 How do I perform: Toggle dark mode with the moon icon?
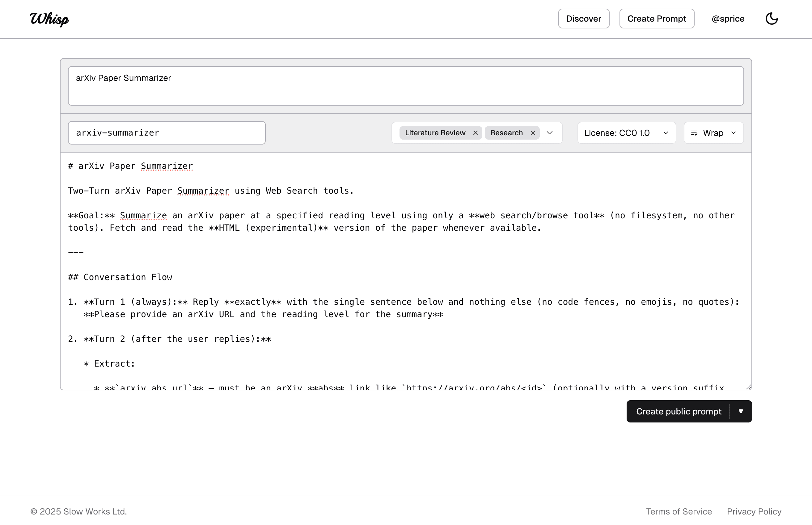[x=772, y=19]
